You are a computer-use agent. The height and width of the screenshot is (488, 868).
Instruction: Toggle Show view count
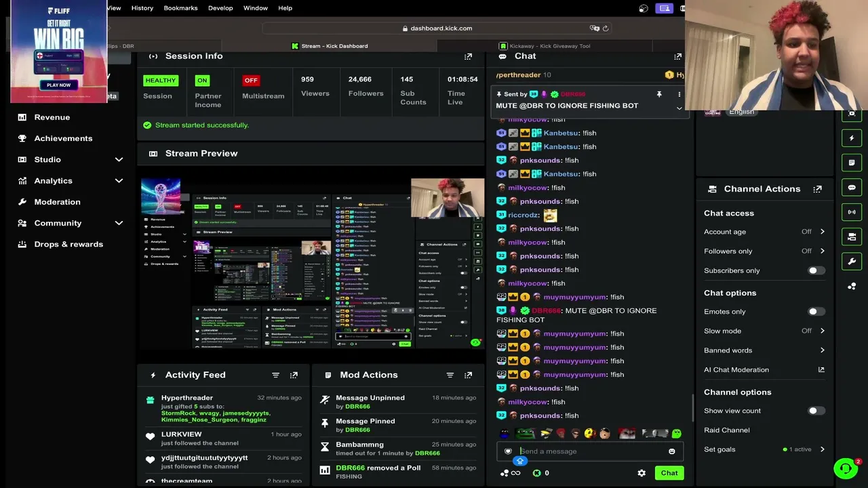816,411
